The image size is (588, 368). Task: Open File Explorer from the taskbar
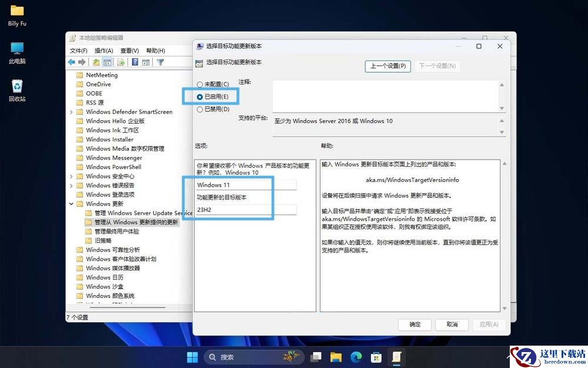click(x=336, y=357)
